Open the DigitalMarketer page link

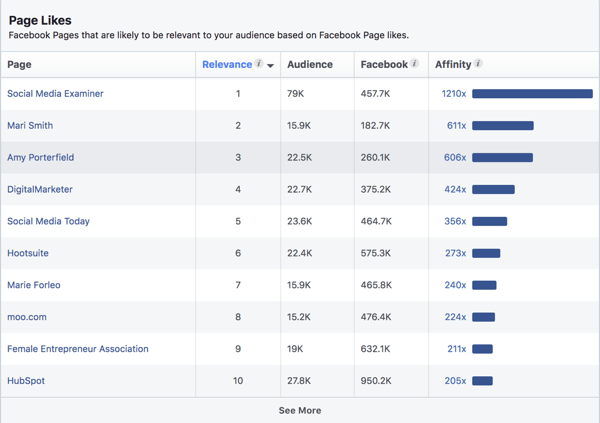pyautogui.click(x=40, y=189)
